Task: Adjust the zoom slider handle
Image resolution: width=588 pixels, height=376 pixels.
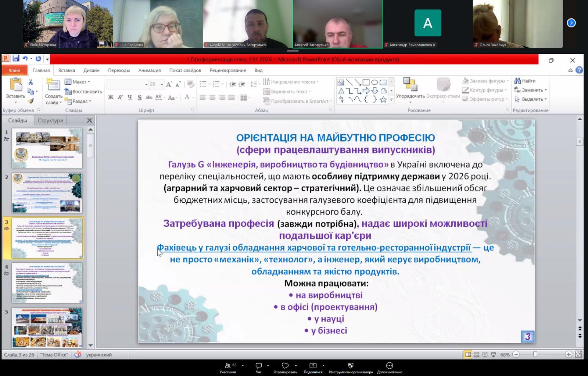Action: coord(535,354)
